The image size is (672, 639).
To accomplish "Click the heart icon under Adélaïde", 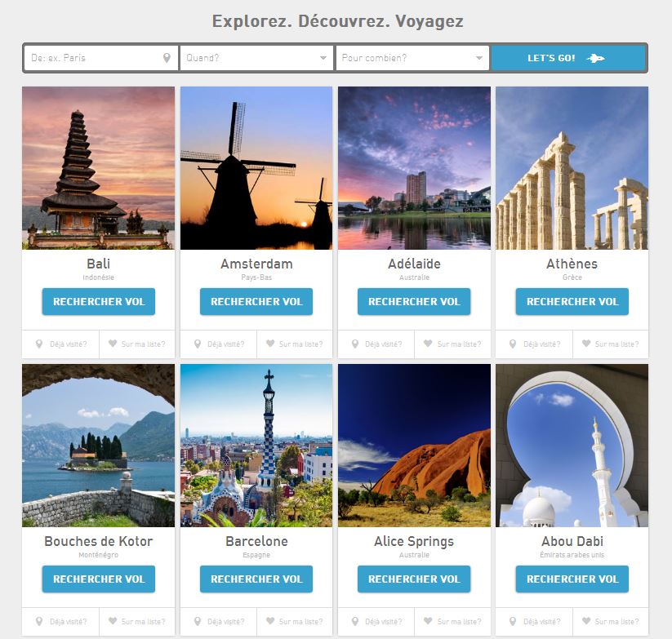I will [428, 344].
